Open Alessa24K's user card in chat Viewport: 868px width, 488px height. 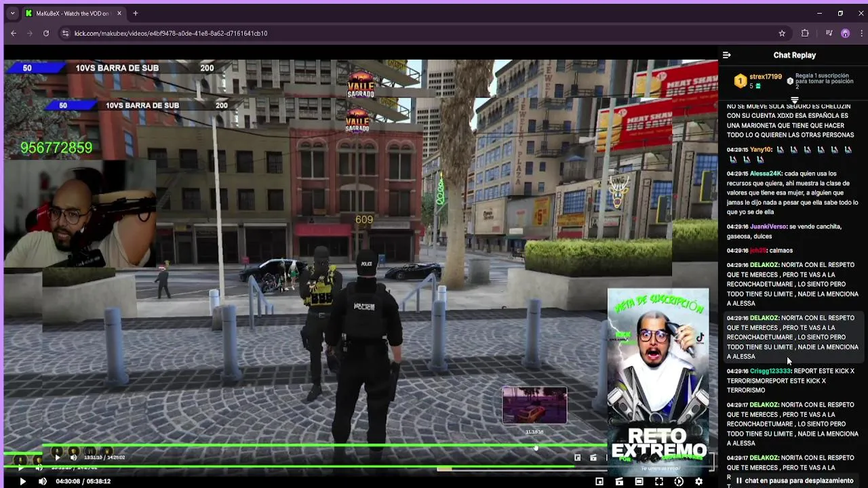pos(766,174)
